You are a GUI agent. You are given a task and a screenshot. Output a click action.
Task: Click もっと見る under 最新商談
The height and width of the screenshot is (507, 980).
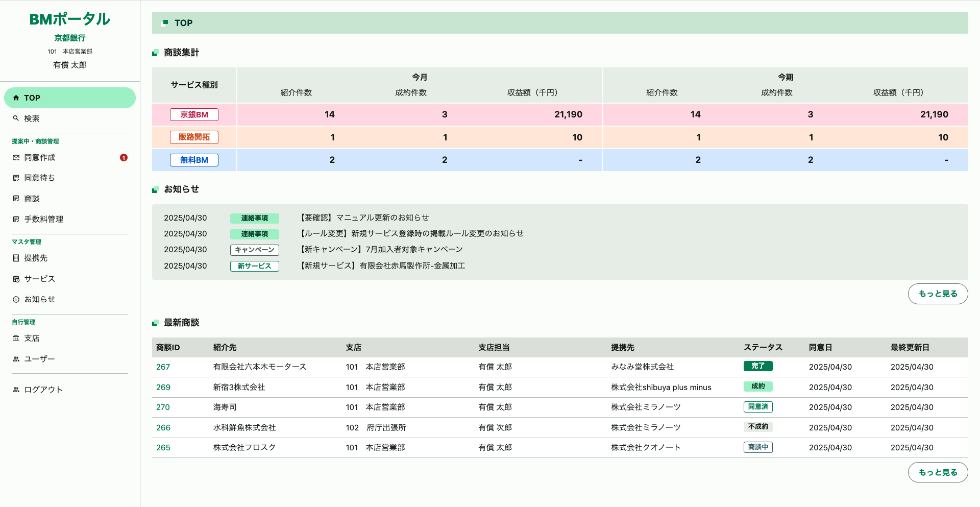point(938,472)
